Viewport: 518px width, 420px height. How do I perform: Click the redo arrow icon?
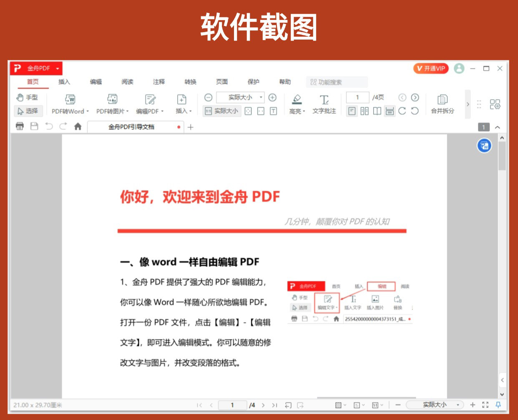pos(63,126)
